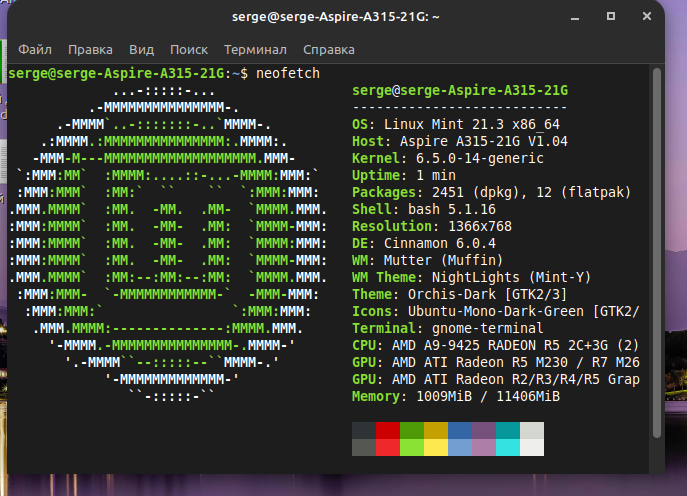This screenshot has width=687, height=496.
Task: Click the teal color block
Action: click(x=508, y=431)
